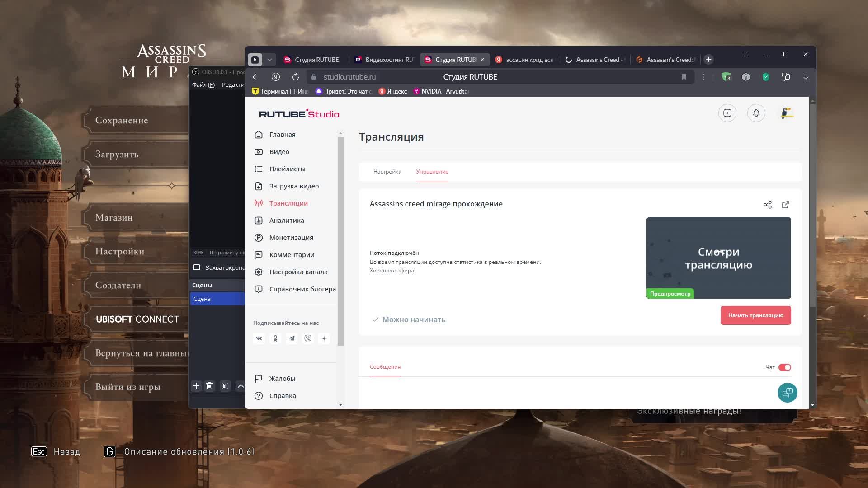Open the VK social link
Image resolution: width=868 pixels, height=488 pixels.
(x=259, y=338)
